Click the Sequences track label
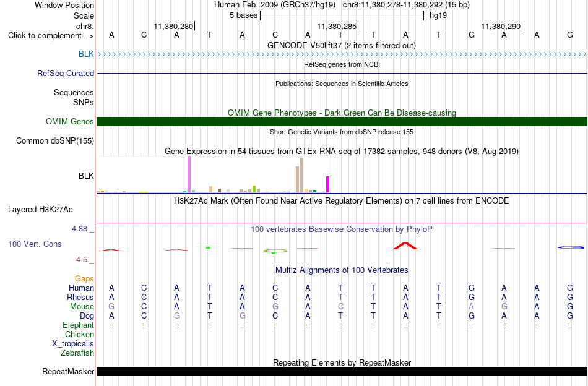This screenshot has width=588, height=386. (74, 92)
